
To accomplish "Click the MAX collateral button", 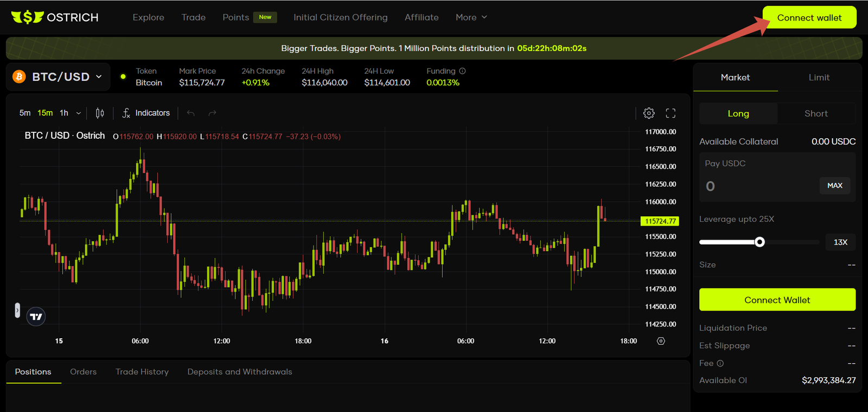I will 834,185.
